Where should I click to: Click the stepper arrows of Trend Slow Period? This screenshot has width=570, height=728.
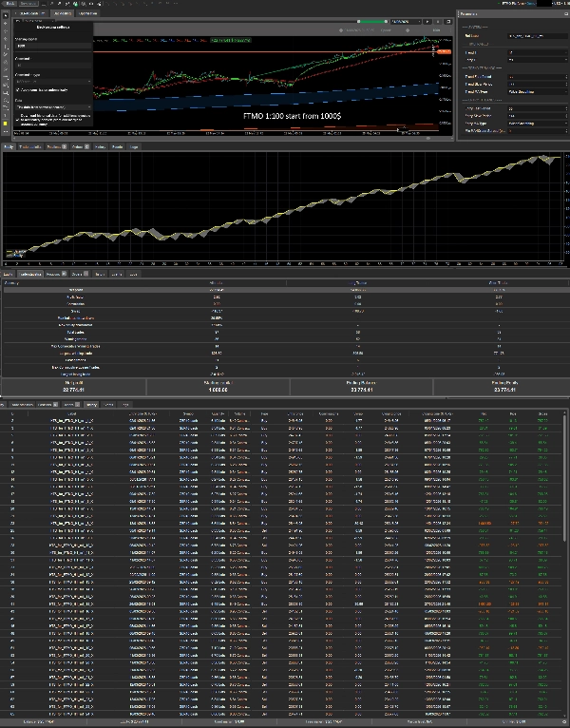click(x=566, y=85)
